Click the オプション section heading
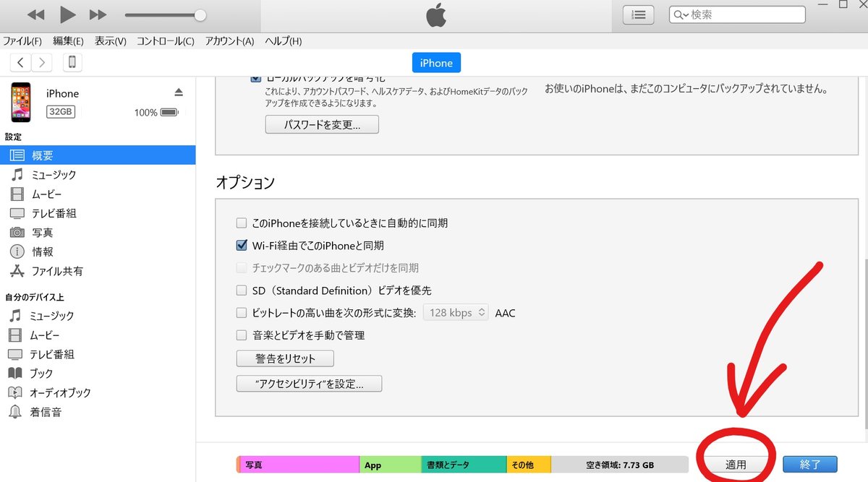This screenshot has height=482, width=868. [245, 183]
